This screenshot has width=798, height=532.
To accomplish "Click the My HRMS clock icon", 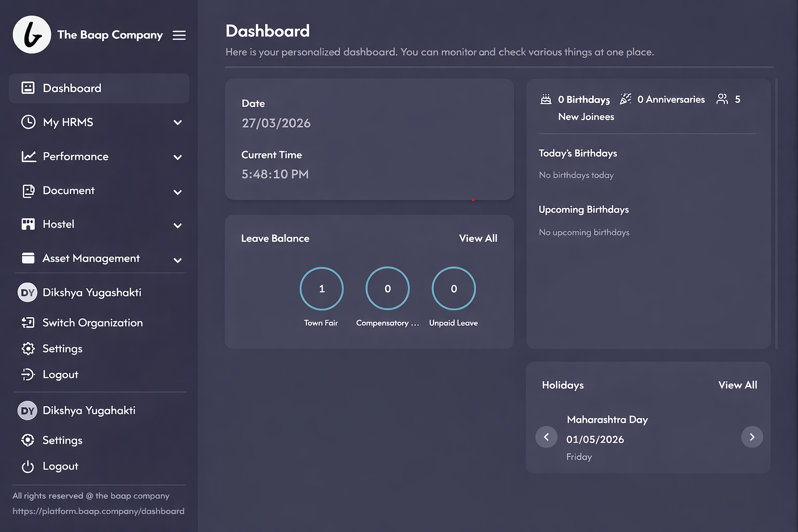I will point(28,122).
